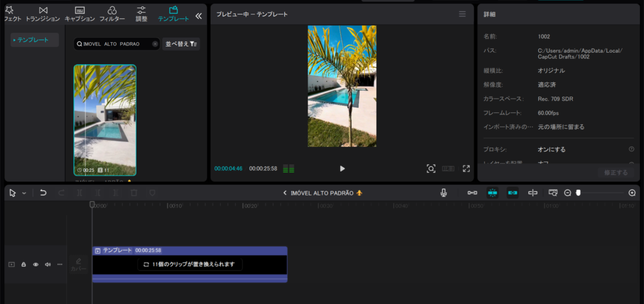The width and height of the screenshot is (644, 304).
Task: Click the split clip tool
Action: pyautogui.click(x=80, y=193)
